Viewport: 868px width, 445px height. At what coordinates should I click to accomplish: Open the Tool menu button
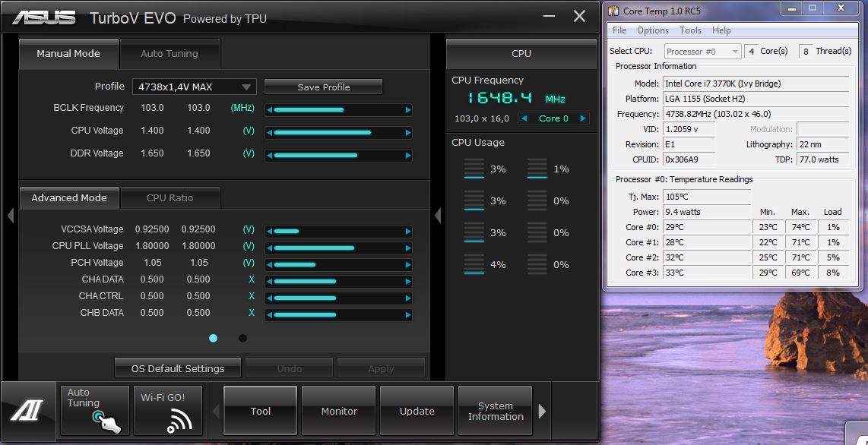pyautogui.click(x=260, y=411)
